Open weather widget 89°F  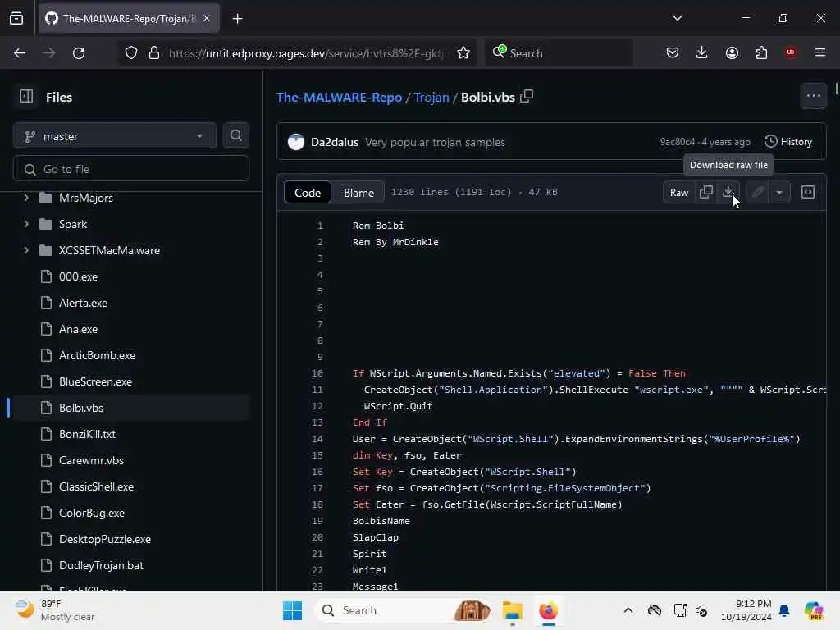[55, 610]
